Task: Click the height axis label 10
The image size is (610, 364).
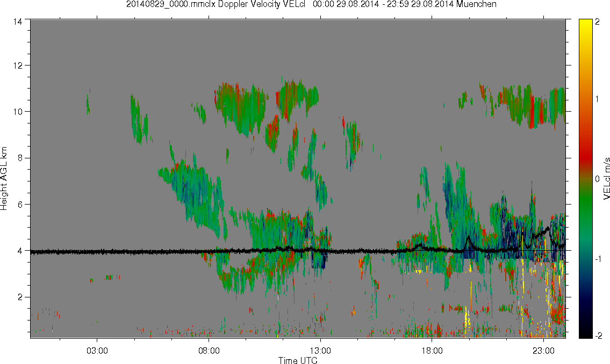Action: (18, 112)
